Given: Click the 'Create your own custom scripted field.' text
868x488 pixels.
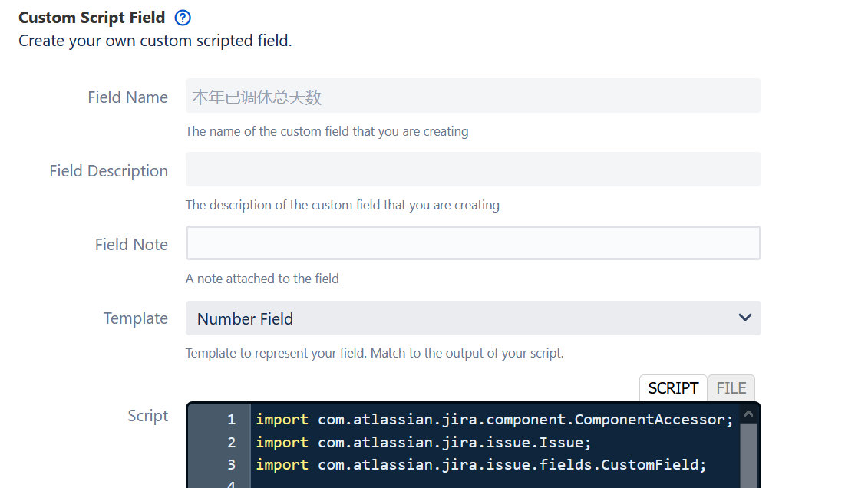Looking at the screenshot, I should (x=155, y=41).
